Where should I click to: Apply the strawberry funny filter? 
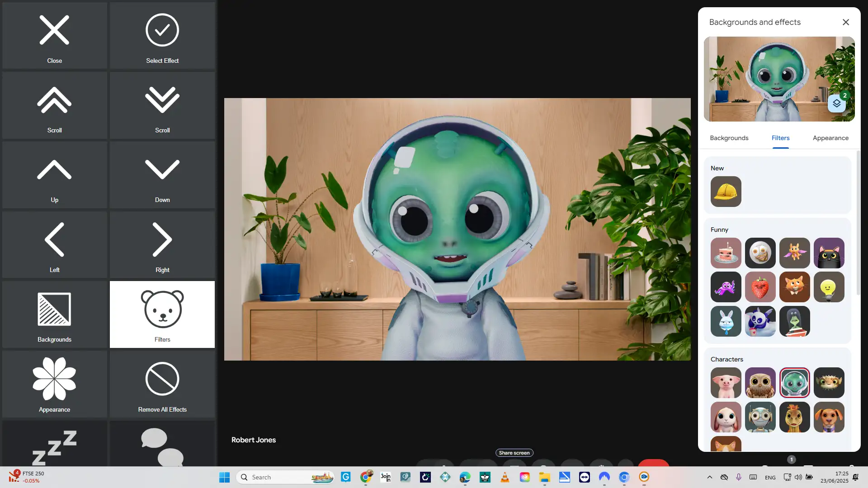coord(760,287)
